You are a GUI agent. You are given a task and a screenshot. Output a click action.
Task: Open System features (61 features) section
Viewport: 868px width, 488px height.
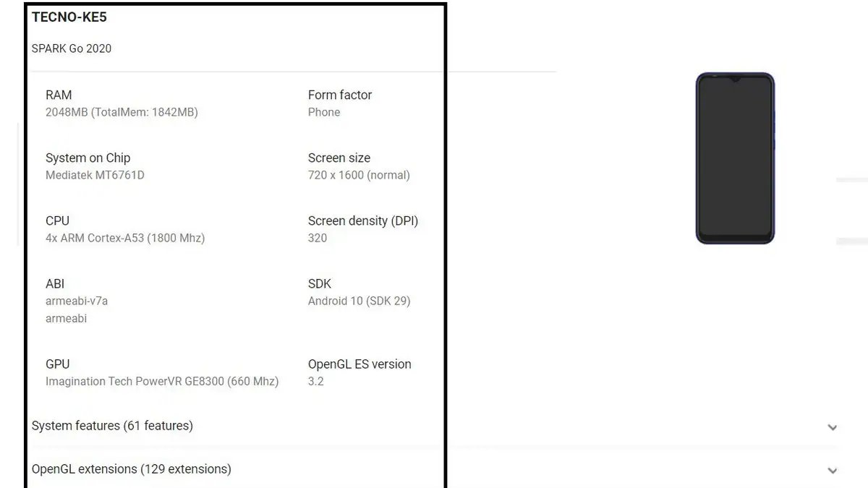tap(112, 426)
